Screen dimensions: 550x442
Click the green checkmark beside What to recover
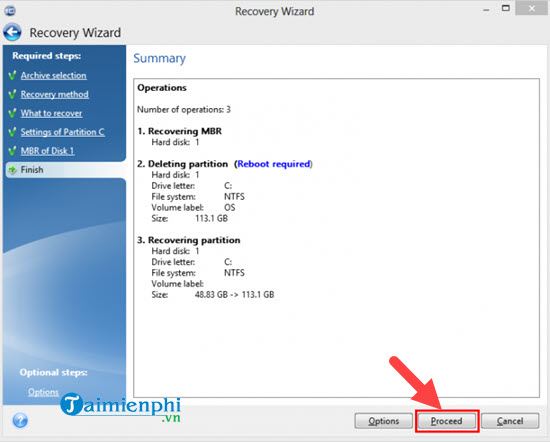click(x=12, y=113)
